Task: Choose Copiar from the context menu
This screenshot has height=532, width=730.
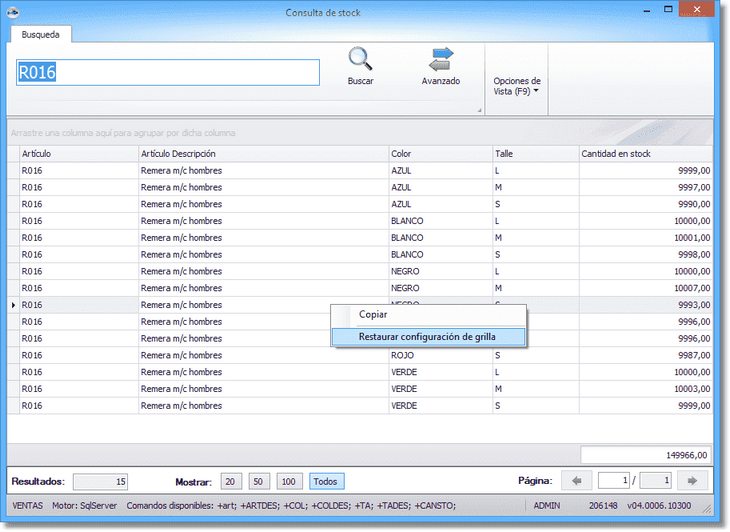Action: (373, 315)
